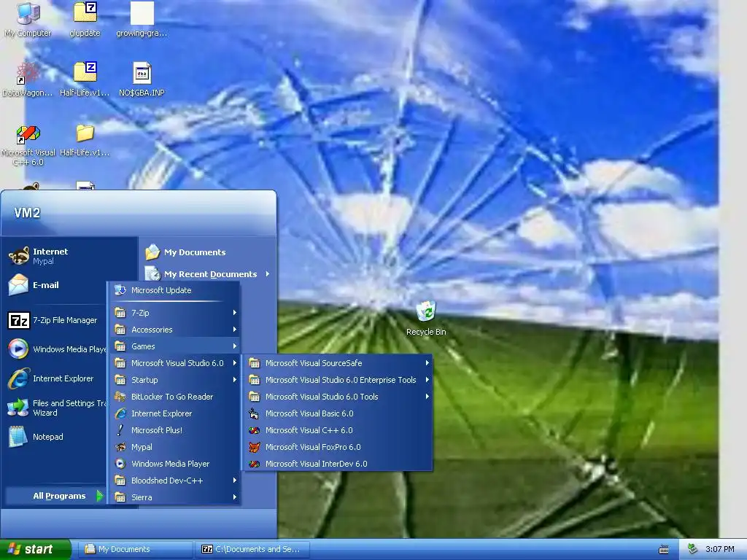Expand the Bloodshed Dev-C++ folder
The image size is (747, 560).
[174, 481]
